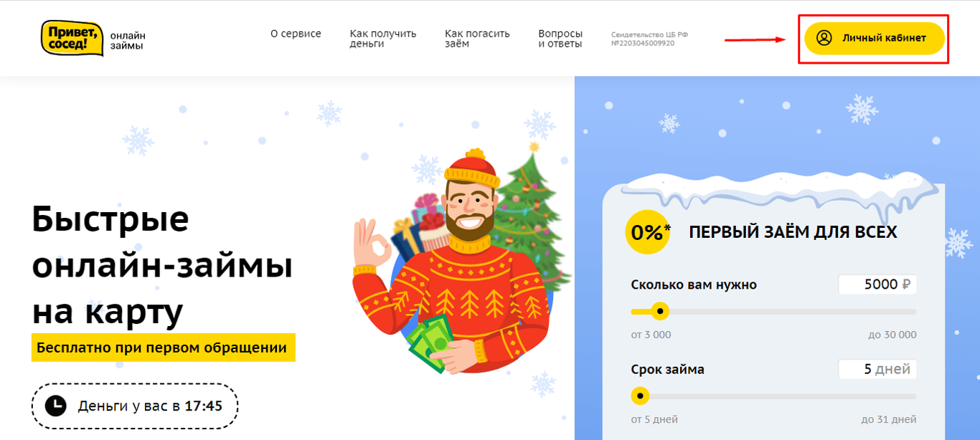Click the Бесплатно при первом обращении banner
Image resolution: width=980 pixels, height=440 pixels.
click(x=164, y=348)
